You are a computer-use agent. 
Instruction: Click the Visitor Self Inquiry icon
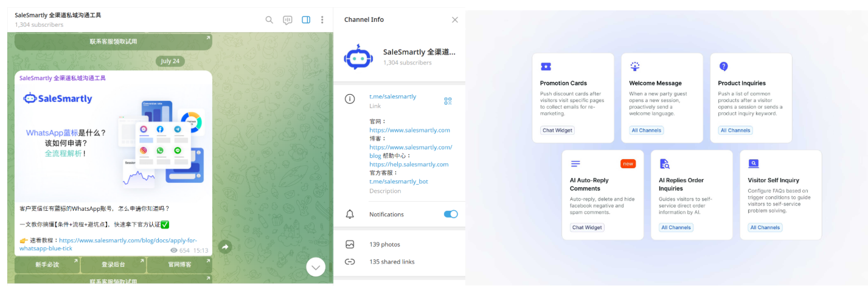click(753, 163)
